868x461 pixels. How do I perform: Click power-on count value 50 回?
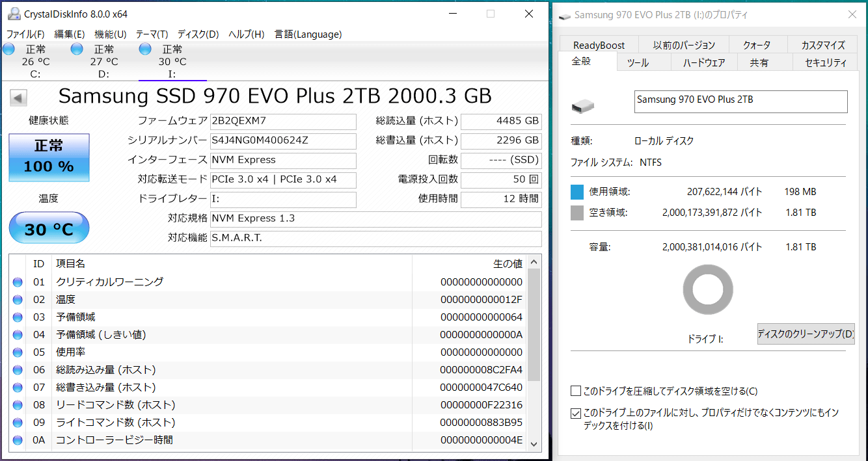pyautogui.click(x=501, y=180)
